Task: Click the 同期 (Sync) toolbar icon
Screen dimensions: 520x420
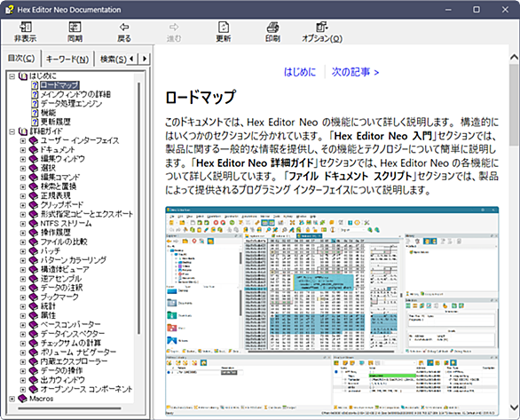Action: coord(75,27)
